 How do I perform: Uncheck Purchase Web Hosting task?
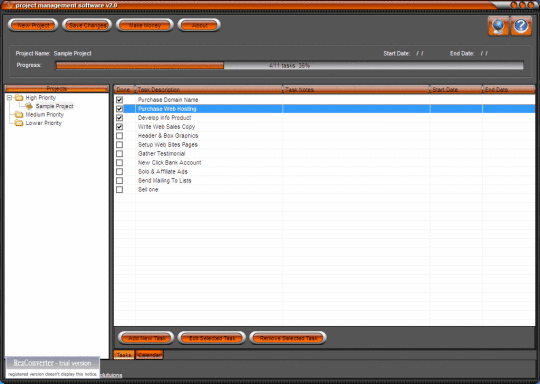coord(120,109)
